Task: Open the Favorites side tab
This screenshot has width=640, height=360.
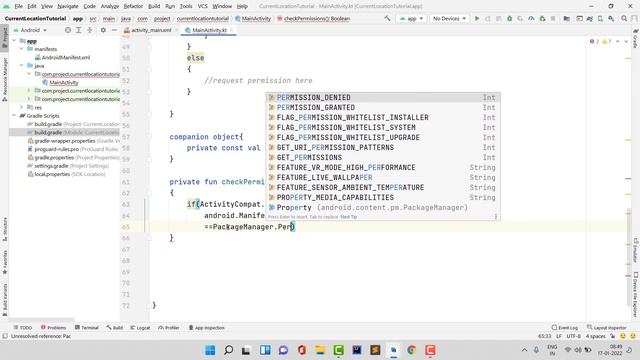Action: (4, 261)
